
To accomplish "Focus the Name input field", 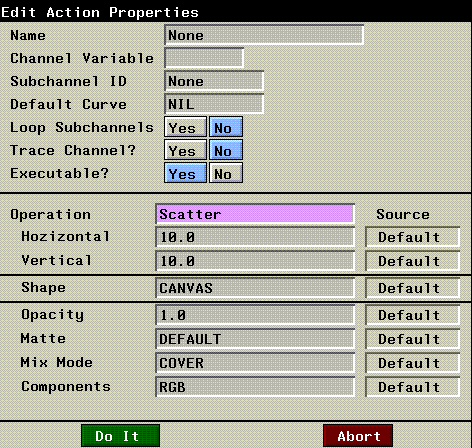I will coord(264,35).
